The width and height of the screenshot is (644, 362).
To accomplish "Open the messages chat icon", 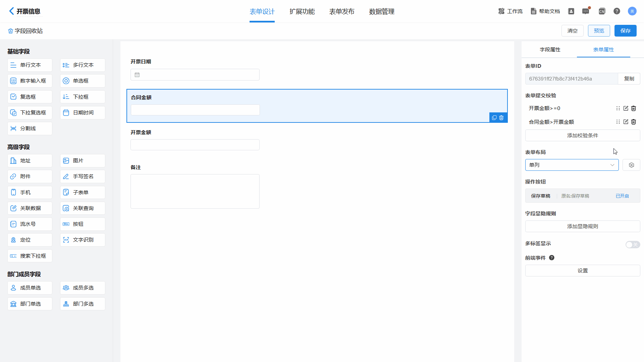I will (586, 11).
